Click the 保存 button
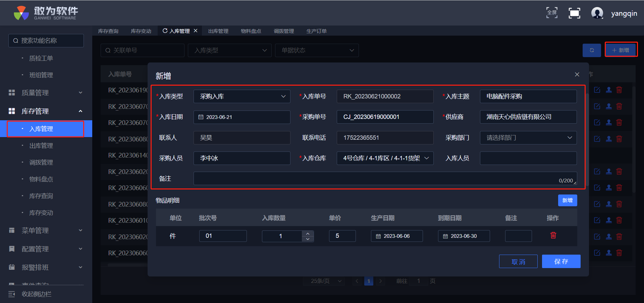The width and height of the screenshot is (644, 303). pos(561,261)
